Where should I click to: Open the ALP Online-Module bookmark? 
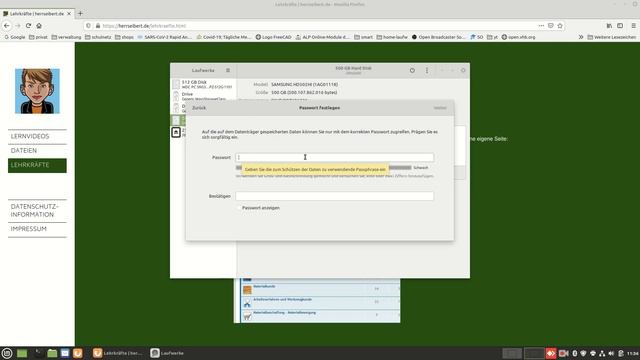click(x=322, y=37)
